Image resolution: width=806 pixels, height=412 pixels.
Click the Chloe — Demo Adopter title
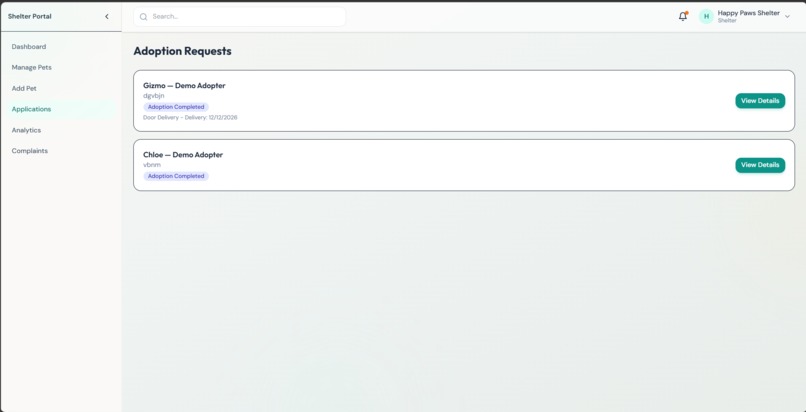click(x=182, y=155)
